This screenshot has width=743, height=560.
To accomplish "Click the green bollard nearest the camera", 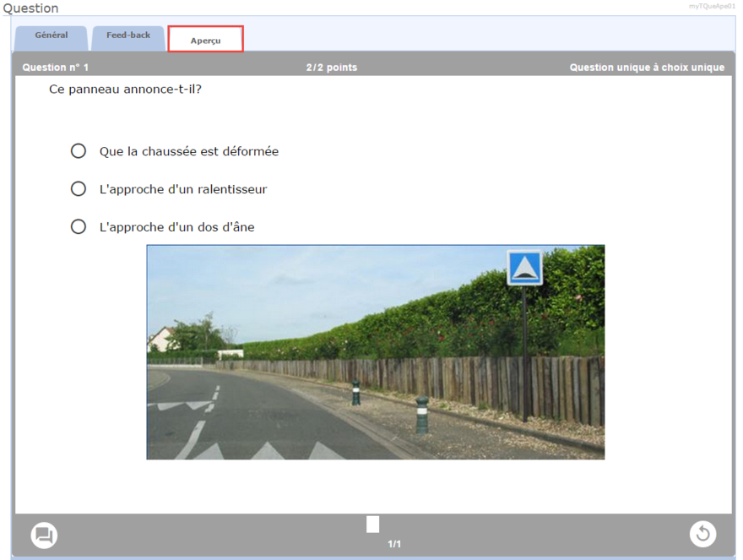I will tap(421, 415).
